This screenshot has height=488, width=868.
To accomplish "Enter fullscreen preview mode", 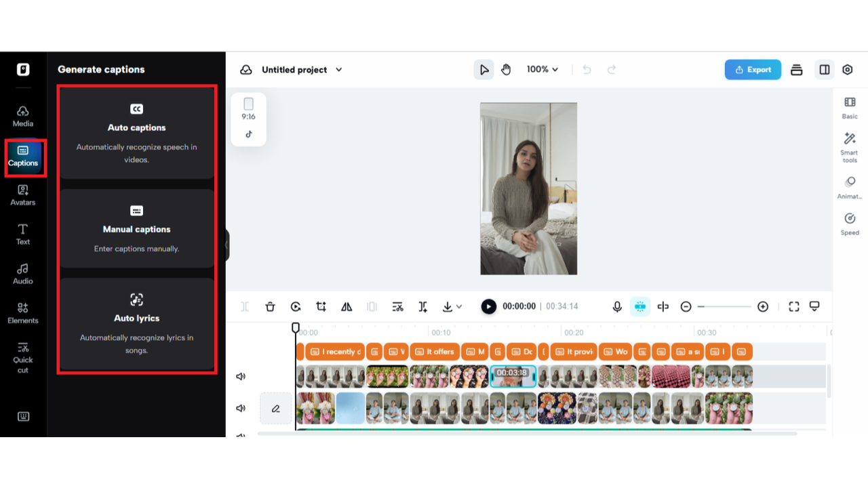I will pyautogui.click(x=794, y=307).
